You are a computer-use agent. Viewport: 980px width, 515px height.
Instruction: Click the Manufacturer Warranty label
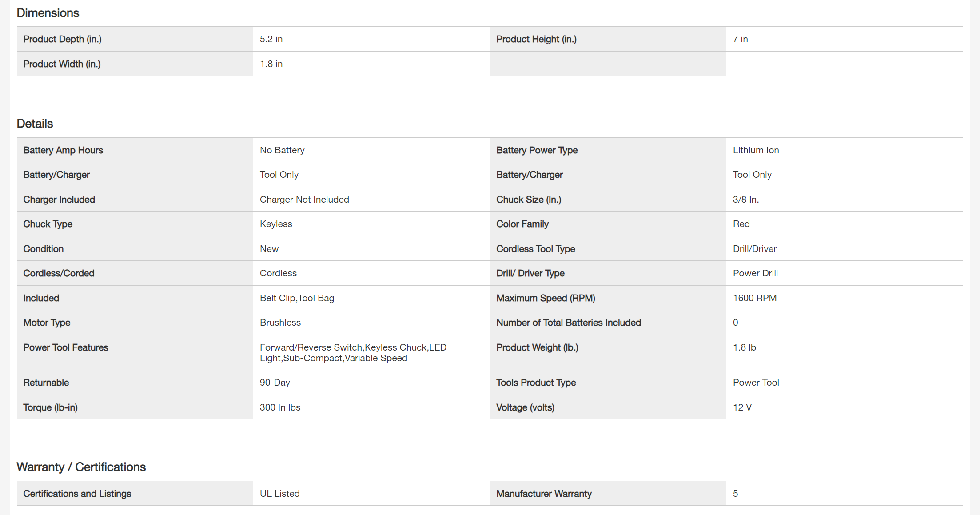pyautogui.click(x=544, y=494)
